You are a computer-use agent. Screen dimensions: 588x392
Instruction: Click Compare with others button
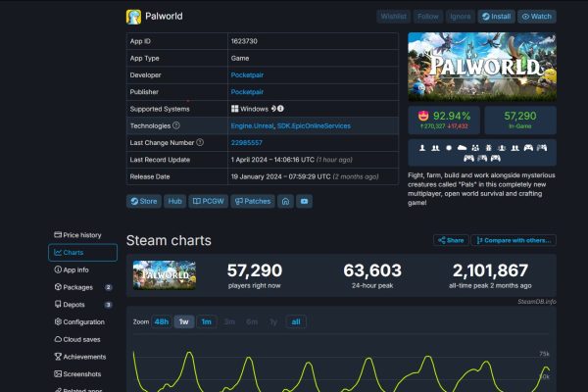tap(514, 240)
